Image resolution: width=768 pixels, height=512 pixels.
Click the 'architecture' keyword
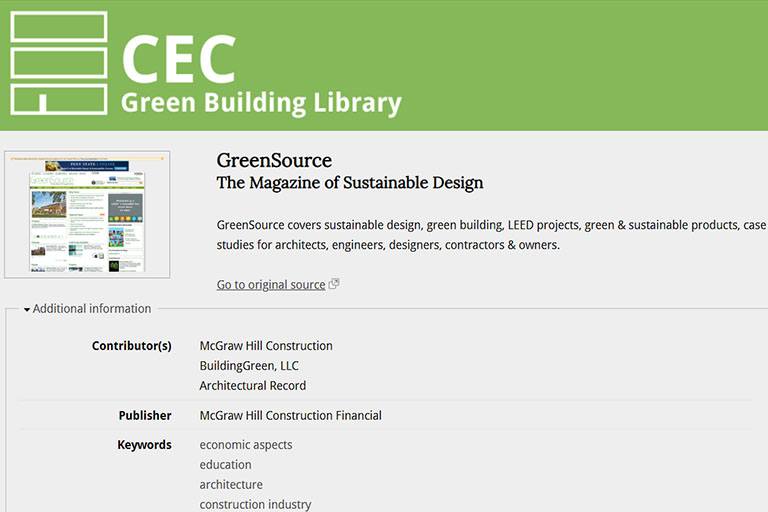[231, 485]
